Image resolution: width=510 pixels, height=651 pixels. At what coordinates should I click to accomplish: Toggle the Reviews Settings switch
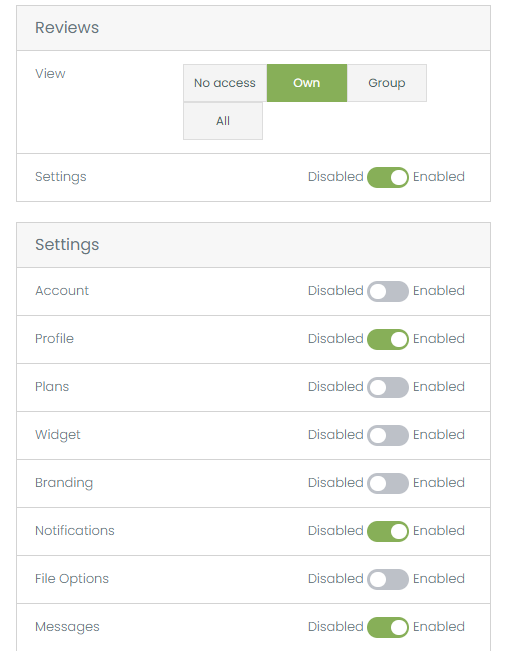[x=387, y=177]
